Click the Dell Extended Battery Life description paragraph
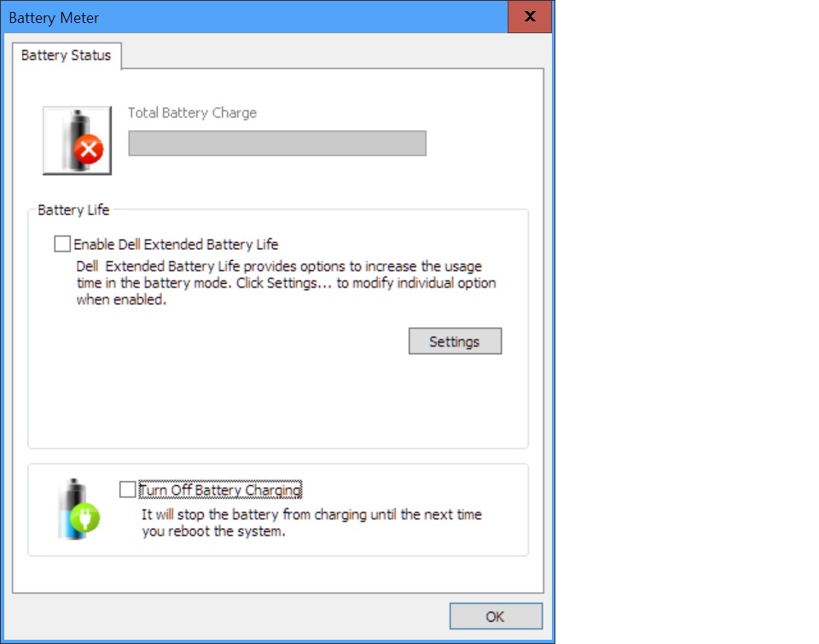This screenshot has width=819, height=644. (x=287, y=283)
